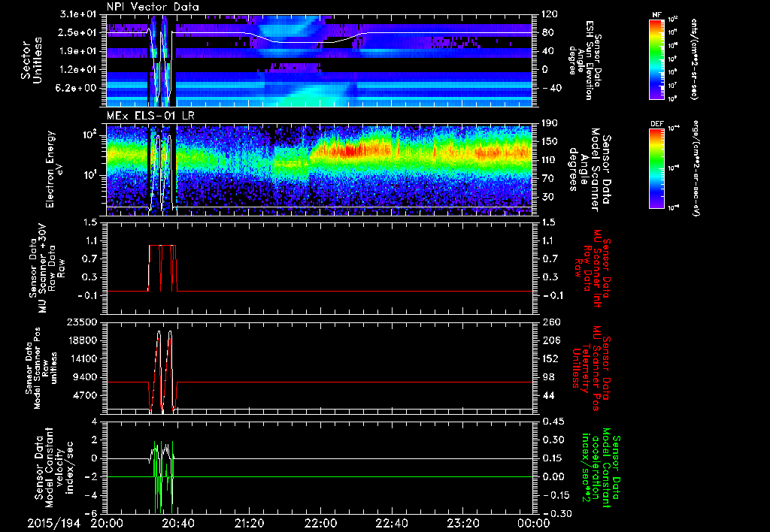Screen dimensions: 770x532
Task: Click the '260' telemetry tick label
Action: [550, 322]
